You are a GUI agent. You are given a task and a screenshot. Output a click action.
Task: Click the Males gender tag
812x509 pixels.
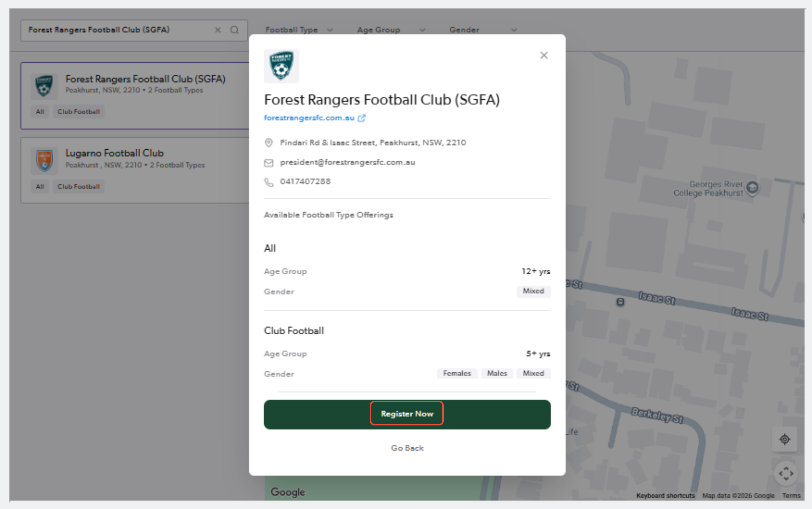497,373
